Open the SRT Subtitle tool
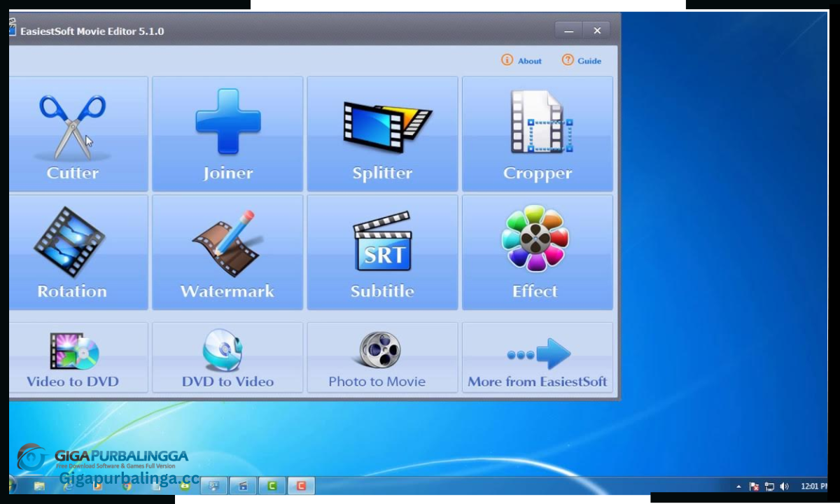Image resolution: width=840 pixels, height=504 pixels. tap(382, 252)
